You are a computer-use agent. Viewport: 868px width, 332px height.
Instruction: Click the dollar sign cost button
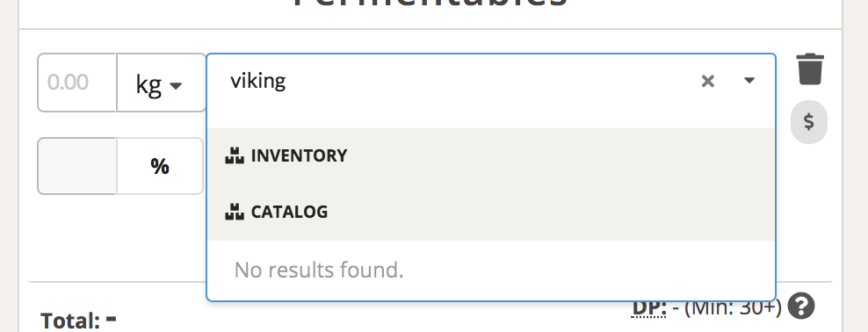(809, 122)
